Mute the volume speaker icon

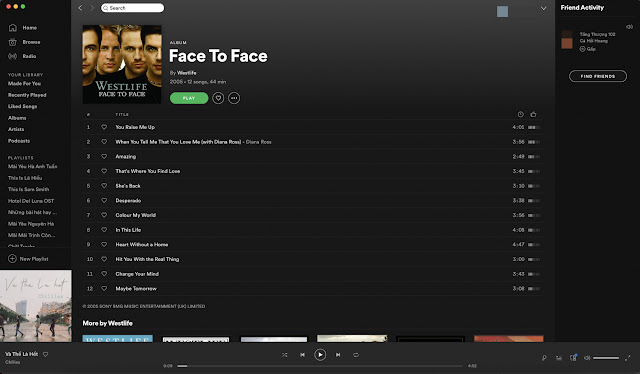tap(587, 358)
